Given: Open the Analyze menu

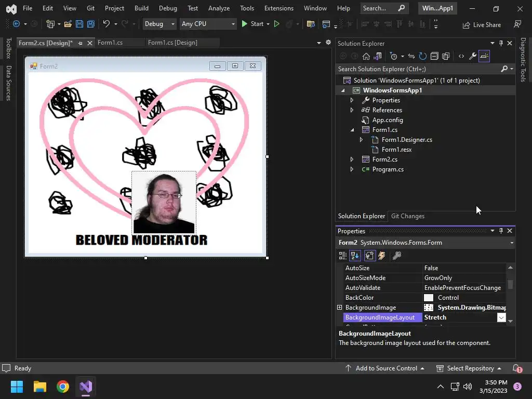Looking at the screenshot, I should coord(219,8).
